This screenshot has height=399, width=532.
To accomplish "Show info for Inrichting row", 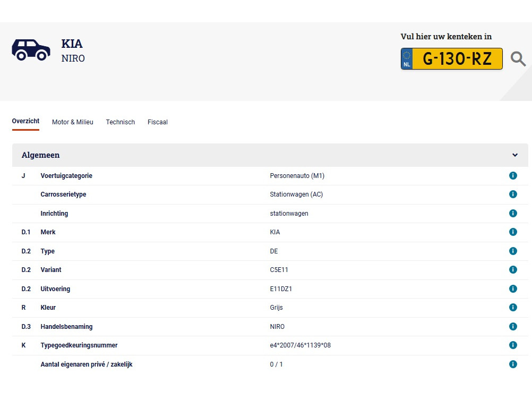I will coord(513,213).
